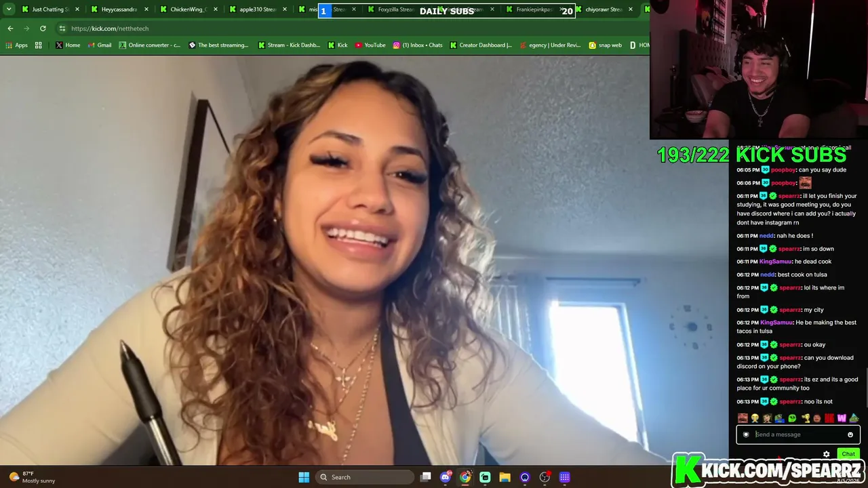Go back with the browser back arrow
868x488 pixels.
tap(10, 28)
